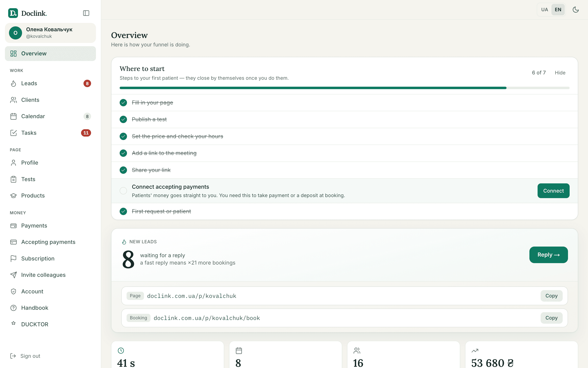Viewport: 588px width, 368px height.
Task: Click the Invite colleagues paper plane icon
Action: [x=13, y=275]
